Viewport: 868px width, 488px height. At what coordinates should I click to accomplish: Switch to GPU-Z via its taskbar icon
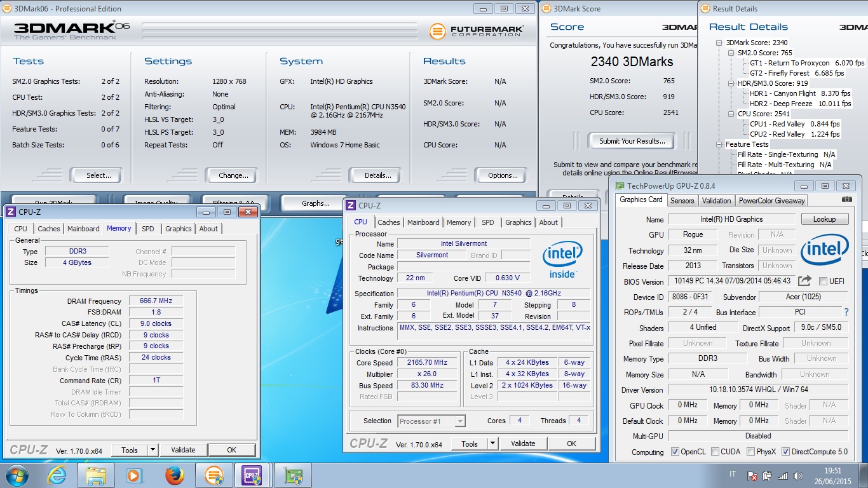293,475
